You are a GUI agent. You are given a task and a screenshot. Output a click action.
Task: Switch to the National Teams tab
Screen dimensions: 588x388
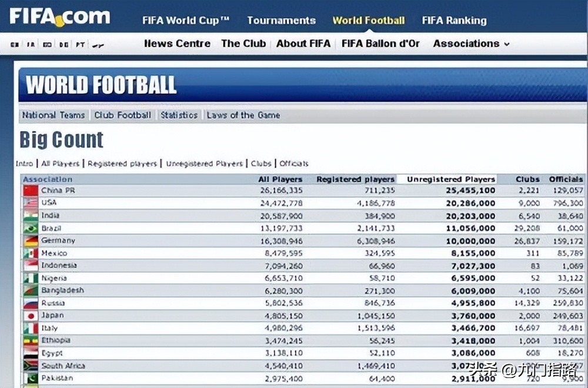[x=54, y=115]
